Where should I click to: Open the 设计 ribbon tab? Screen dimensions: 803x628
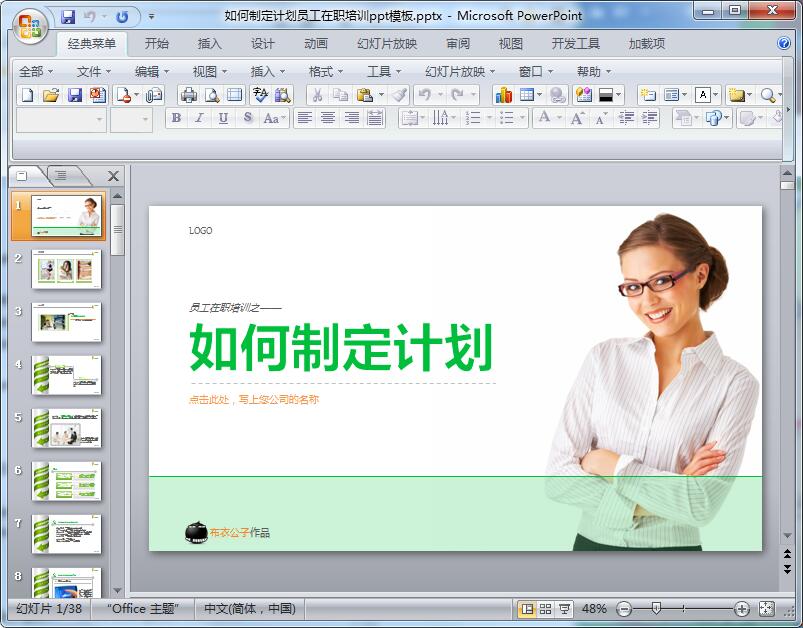click(263, 44)
